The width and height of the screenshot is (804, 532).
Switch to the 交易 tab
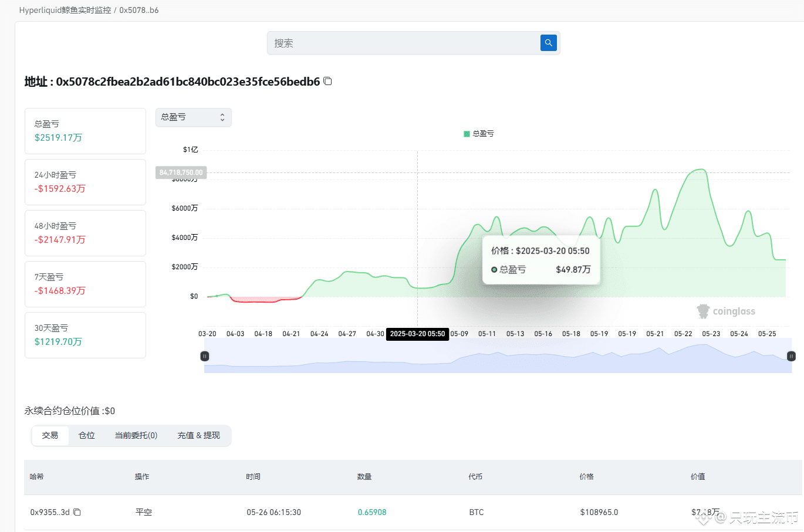click(50, 435)
